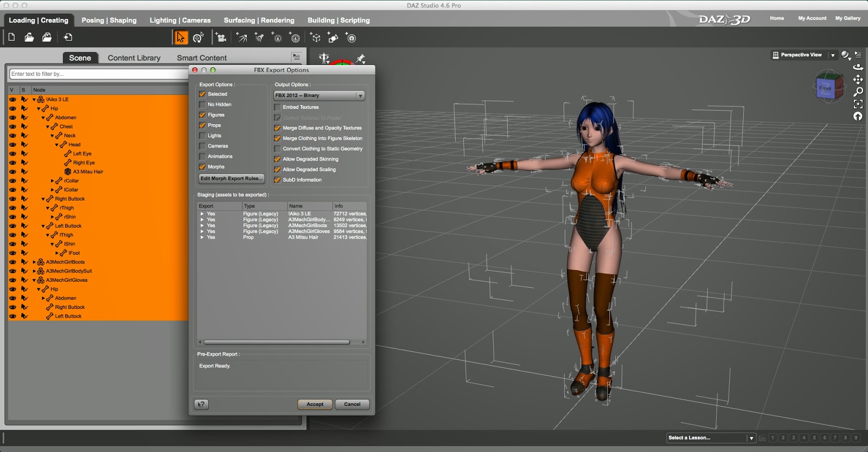Toggle Allow Degraded Skinning checkbox
Screen dimensions: 868x452
(x=277, y=159)
